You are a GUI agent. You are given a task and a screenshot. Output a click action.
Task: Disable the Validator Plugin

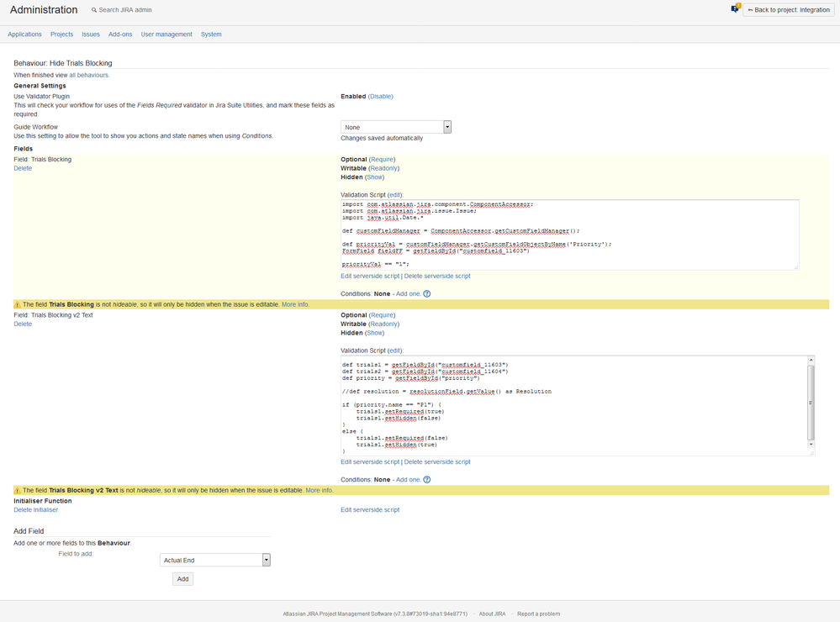pyautogui.click(x=380, y=97)
